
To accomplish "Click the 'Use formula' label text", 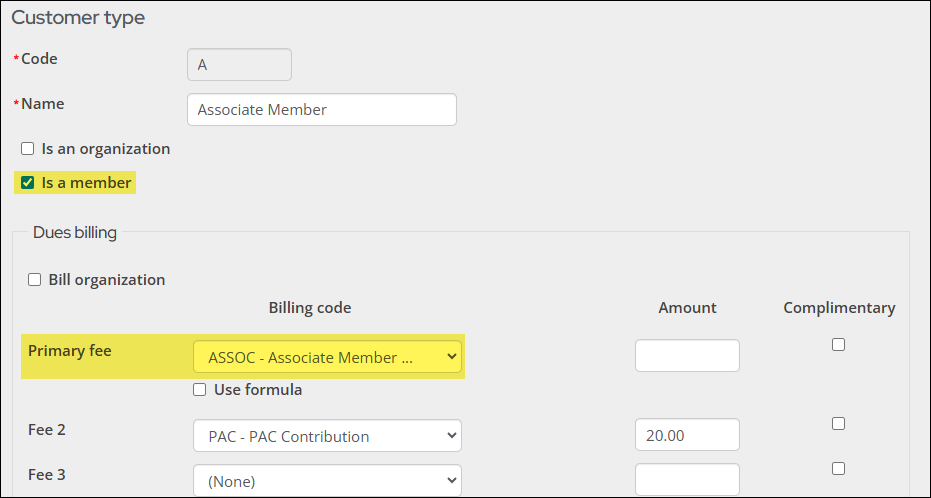I will [x=258, y=390].
